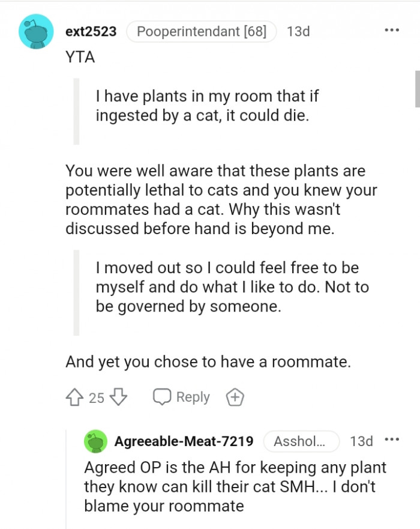The image size is (420, 529).
Task: Open more options for ext2523's comment
Action: [392, 31]
